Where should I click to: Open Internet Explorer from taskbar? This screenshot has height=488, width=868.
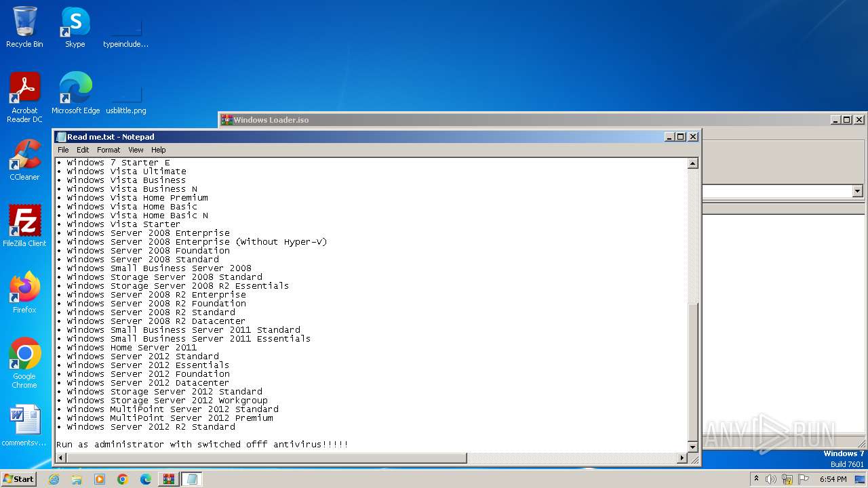(x=54, y=479)
